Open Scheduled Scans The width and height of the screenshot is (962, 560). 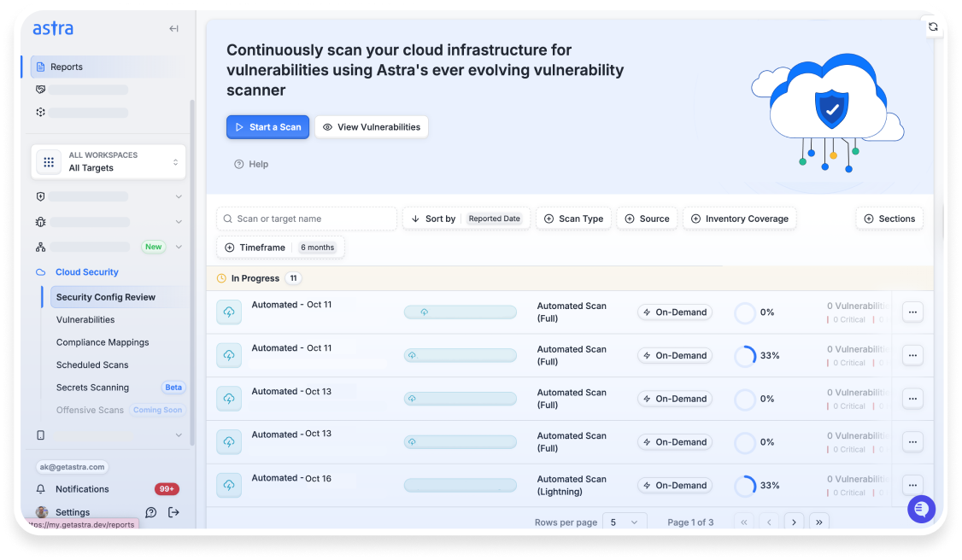(x=92, y=365)
